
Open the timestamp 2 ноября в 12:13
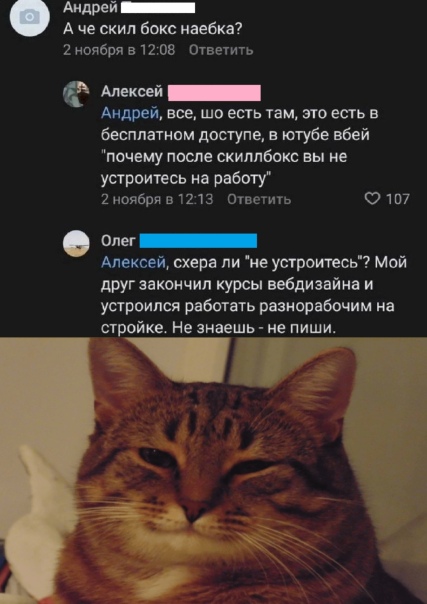click(x=157, y=199)
